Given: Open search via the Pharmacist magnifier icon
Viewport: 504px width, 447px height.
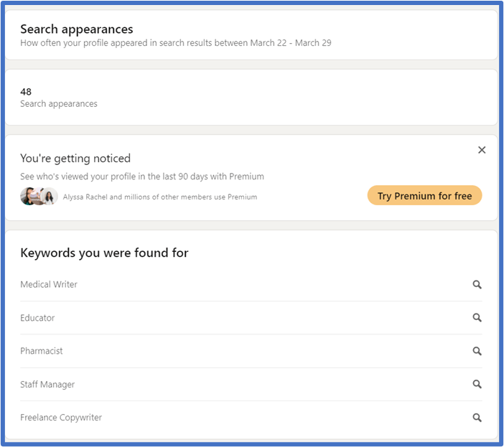Looking at the screenshot, I should tap(477, 352).
